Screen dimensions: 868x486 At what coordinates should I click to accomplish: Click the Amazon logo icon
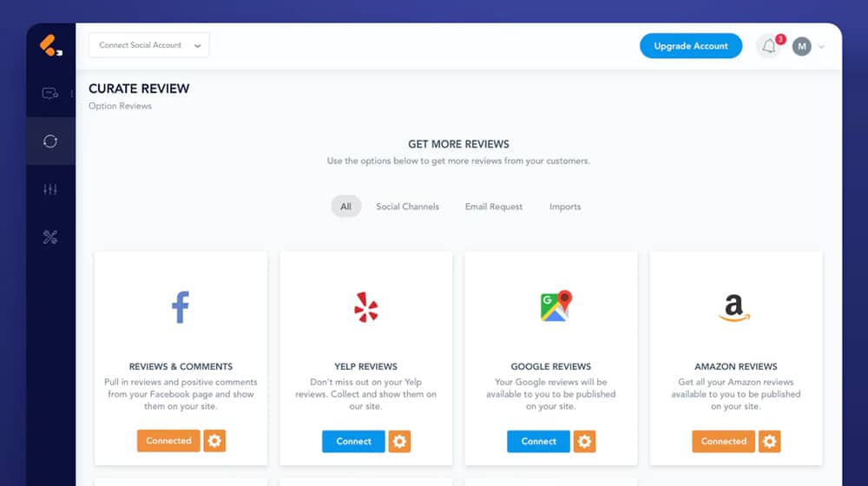point(734,307)
